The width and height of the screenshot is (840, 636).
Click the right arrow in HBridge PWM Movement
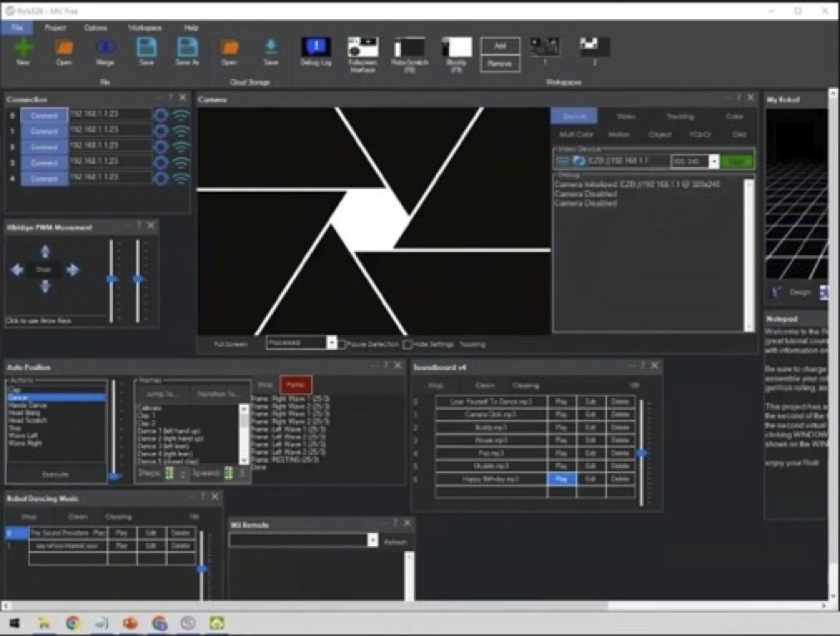click(x=72, y=270)
